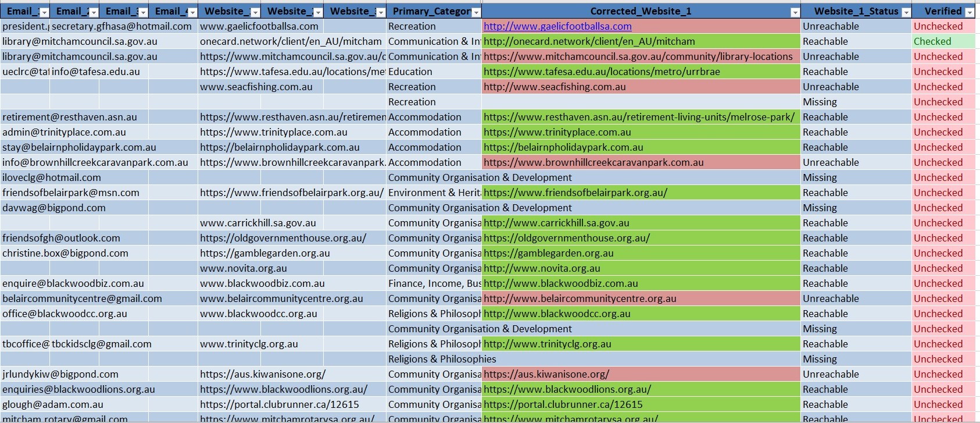Open the Website_1_Status filter dropdown
Viewport: 980px width, 423px height.
pos(906,12)
